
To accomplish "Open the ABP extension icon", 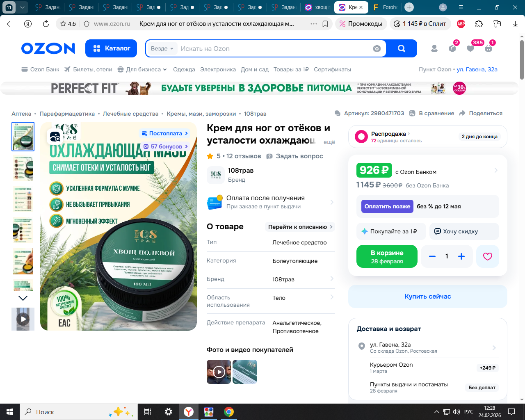I will point(461,24).
